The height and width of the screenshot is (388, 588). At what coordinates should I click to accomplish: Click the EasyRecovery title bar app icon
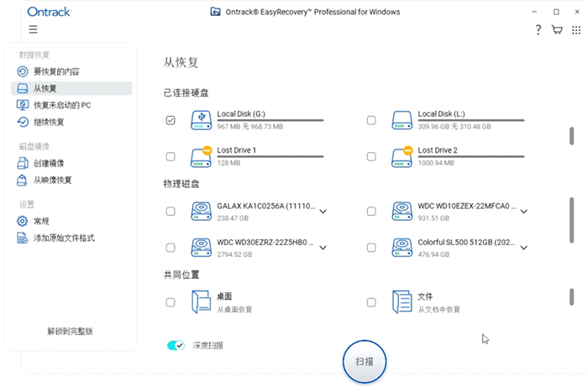tap(215, 12)
